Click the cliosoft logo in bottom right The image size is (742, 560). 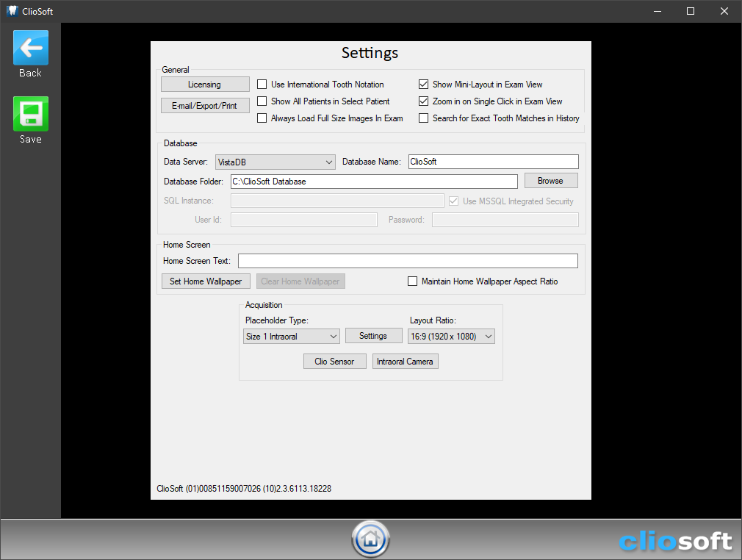pyautogui.click(x=676, y=541)
